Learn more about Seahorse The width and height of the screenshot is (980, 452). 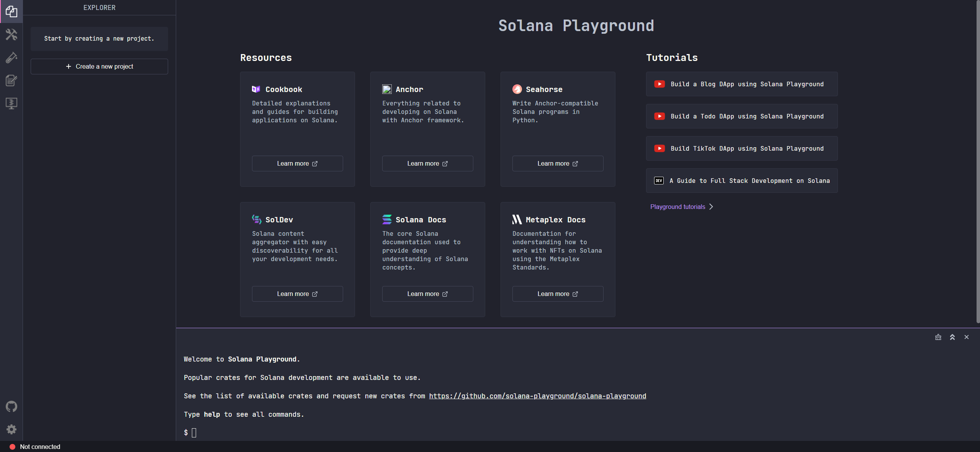[x=558, y=163]
